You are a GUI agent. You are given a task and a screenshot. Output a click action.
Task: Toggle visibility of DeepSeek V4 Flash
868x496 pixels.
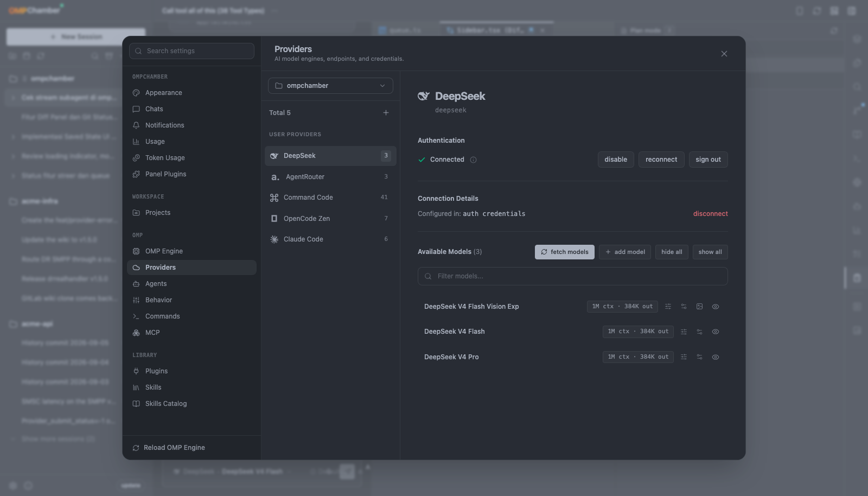[x=716, y=332]
